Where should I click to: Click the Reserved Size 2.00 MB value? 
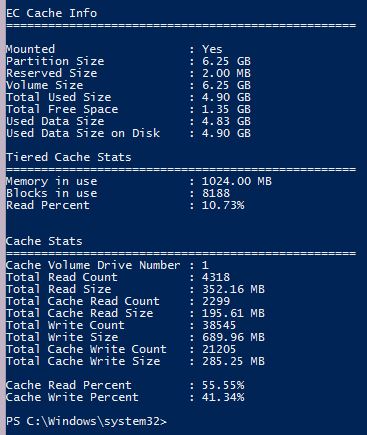click(226, 73)
